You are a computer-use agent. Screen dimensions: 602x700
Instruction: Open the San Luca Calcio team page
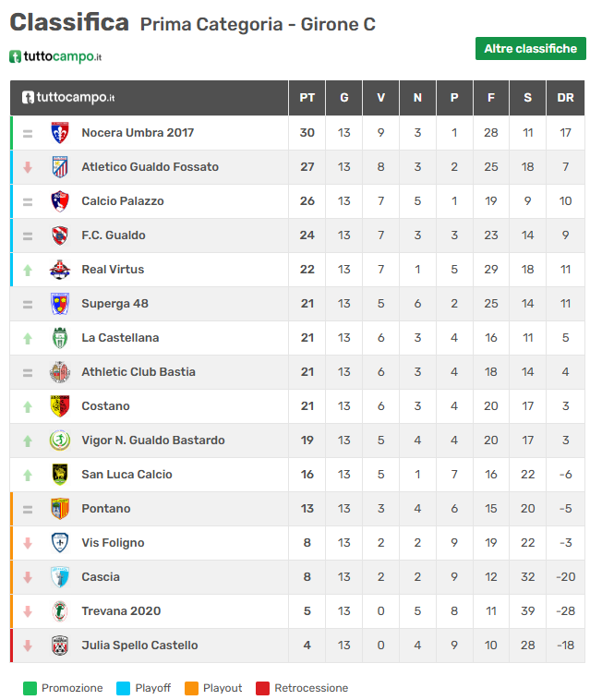click(126, 475)
